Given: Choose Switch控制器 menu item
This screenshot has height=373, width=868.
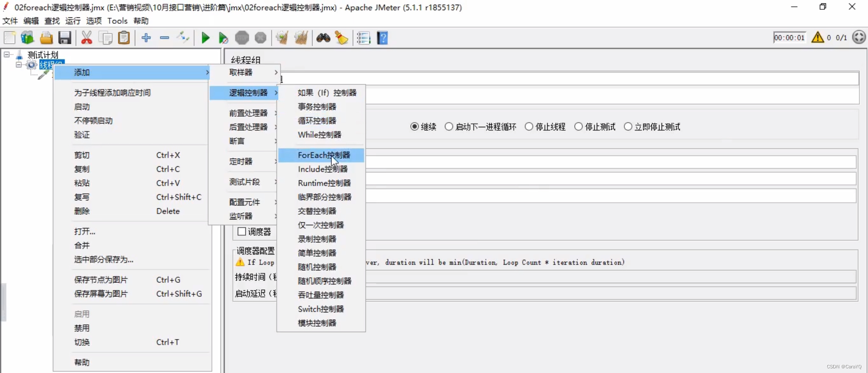Looking at the screenshot, I should [321, 309].
